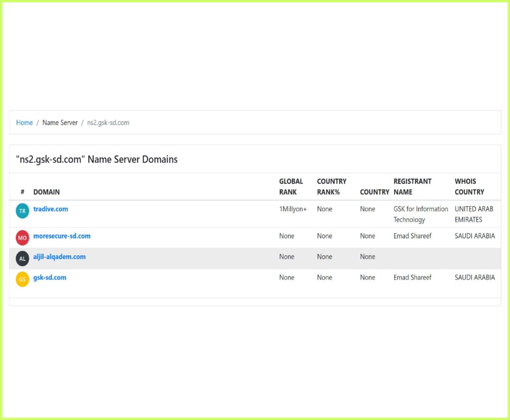Click the Name Server breadcrumb item
The height and width of the screenshot is (420, 510).
coord(60,123)
